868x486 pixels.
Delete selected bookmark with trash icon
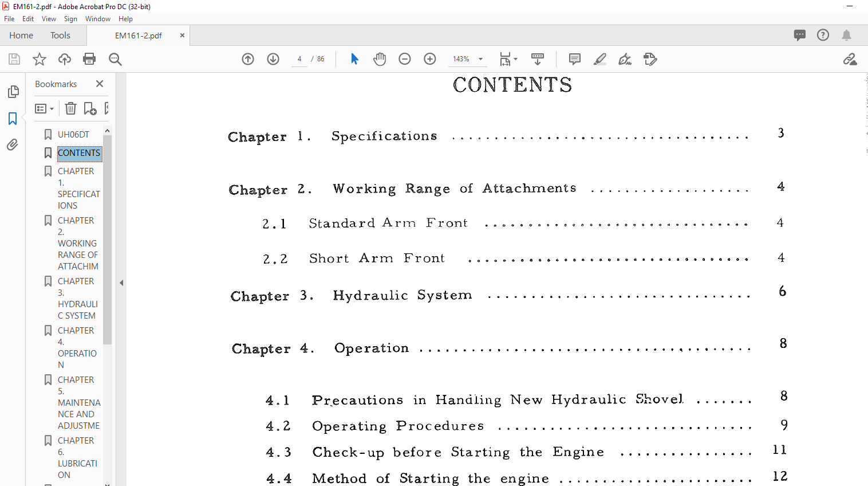(70, 108)
